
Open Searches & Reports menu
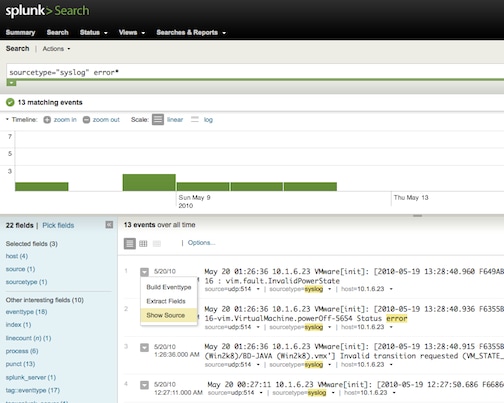pos(191,32)
